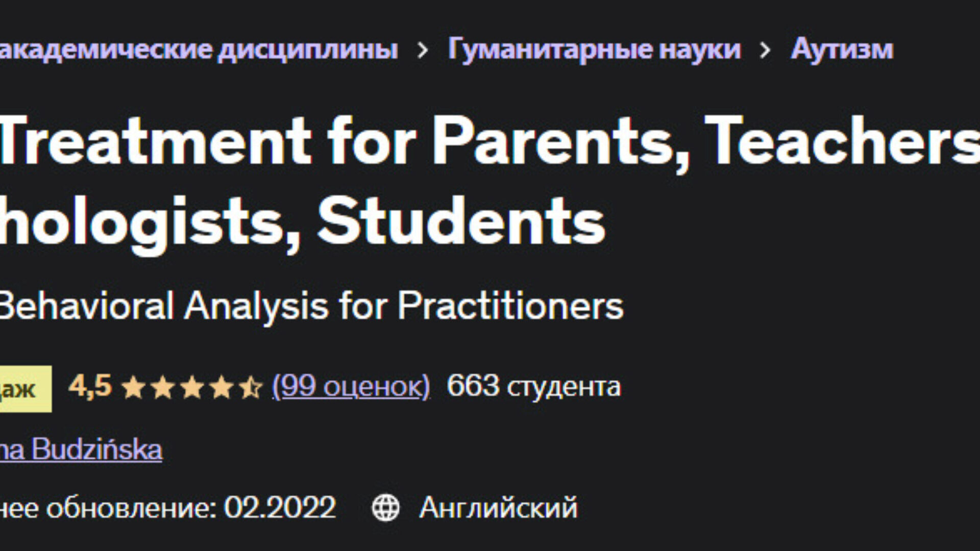Go to академические дисциплины breadcrumb
980x551 pixels.
click(x=198, y=49)
